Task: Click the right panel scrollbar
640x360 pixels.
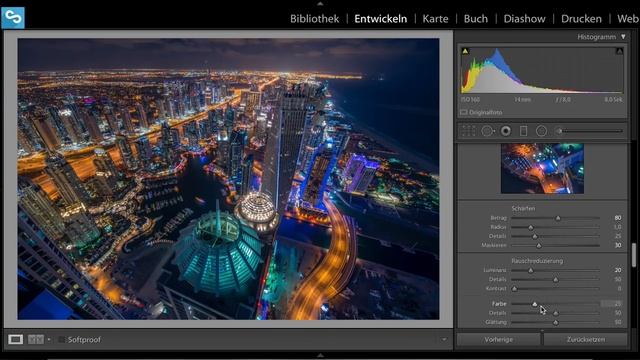Action: click(x=633, y=255)
